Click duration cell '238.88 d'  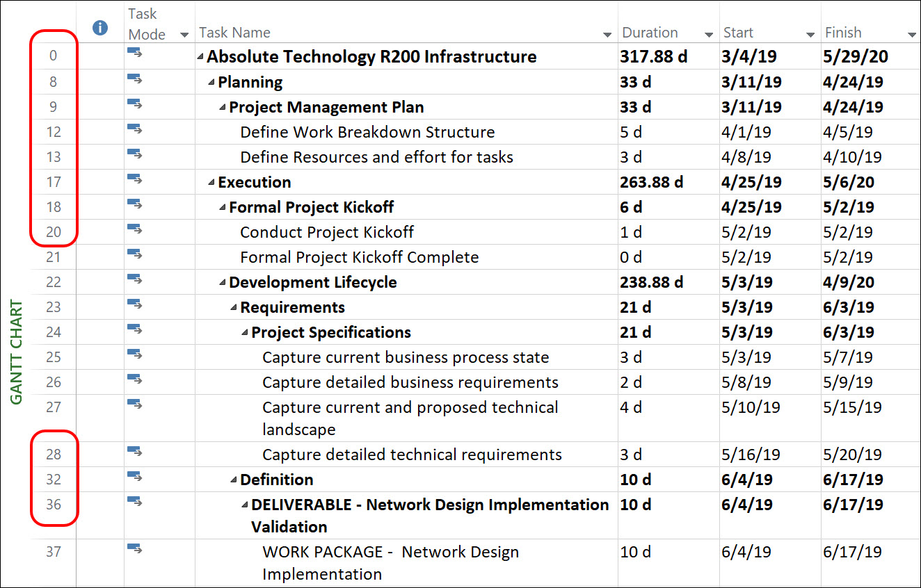[651, 282]
